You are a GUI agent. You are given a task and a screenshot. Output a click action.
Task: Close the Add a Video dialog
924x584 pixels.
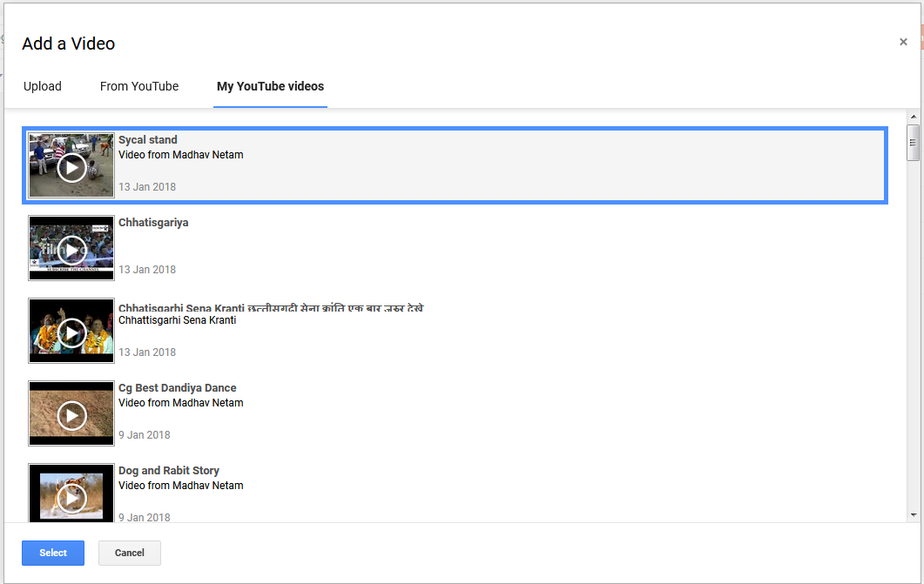tap(903, 42)
